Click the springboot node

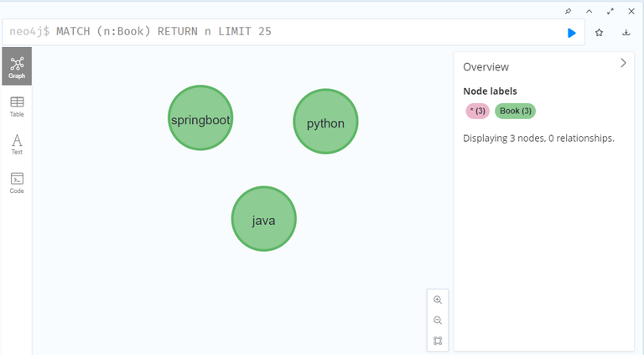coord(200,119)
